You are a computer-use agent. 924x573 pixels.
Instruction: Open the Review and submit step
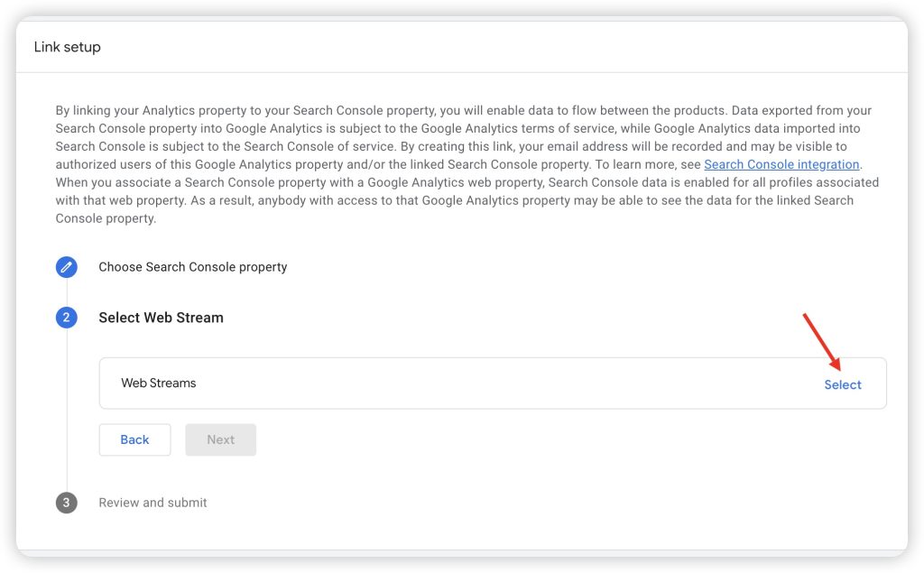click(x=152, y=503)
